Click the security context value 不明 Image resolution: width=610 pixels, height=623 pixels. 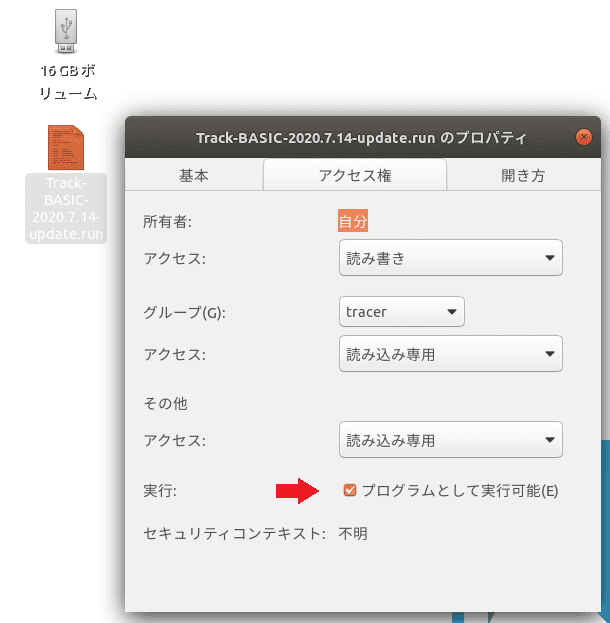pos(353,533)
